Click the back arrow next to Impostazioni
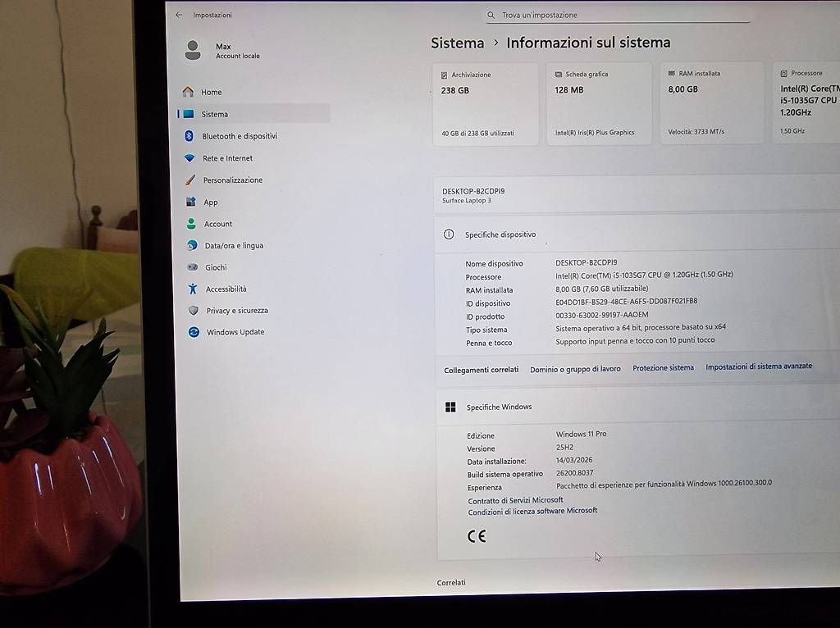 pos(179,15)
